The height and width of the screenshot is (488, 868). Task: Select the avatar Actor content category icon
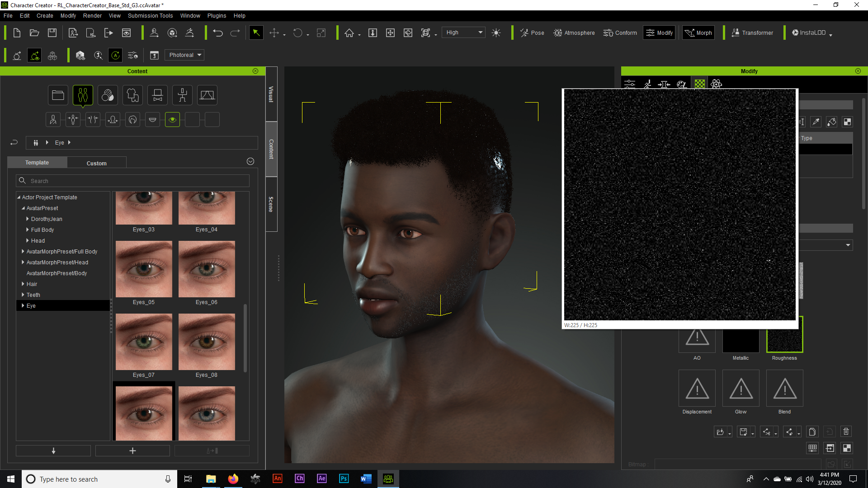pyautogui.click(x=83, y=95)
